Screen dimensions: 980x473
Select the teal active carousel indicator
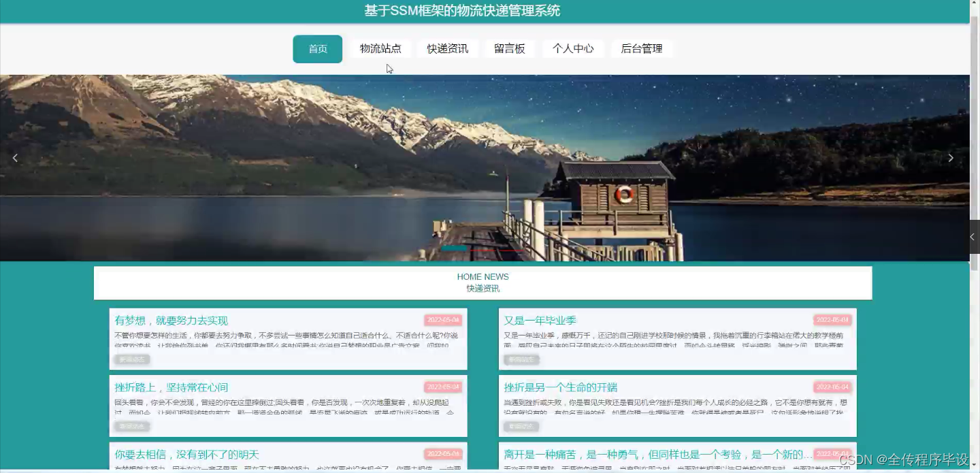coord(454,248)
